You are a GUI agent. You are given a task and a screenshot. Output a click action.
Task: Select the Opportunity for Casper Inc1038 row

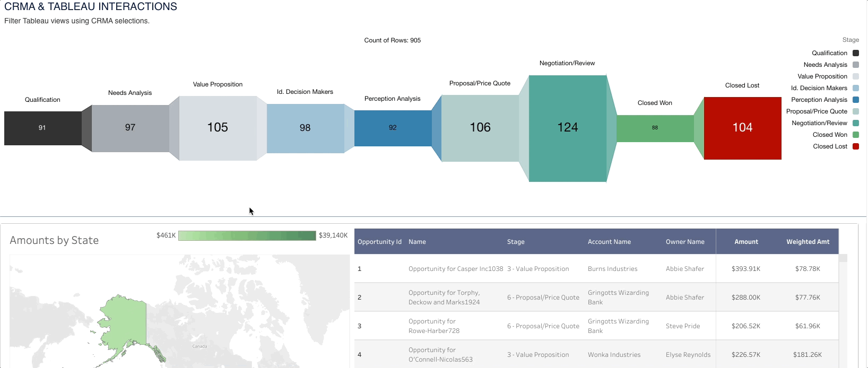(x=455, y=269)
